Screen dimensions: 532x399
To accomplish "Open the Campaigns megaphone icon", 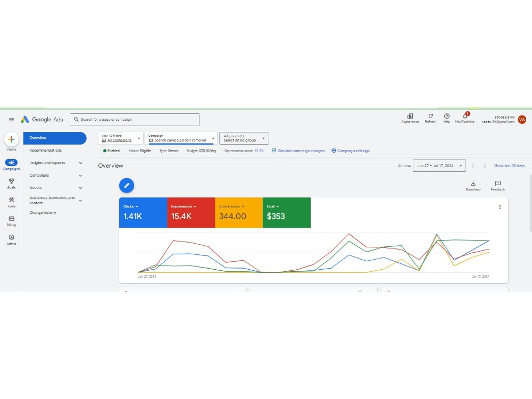I will tap(11, 162).
